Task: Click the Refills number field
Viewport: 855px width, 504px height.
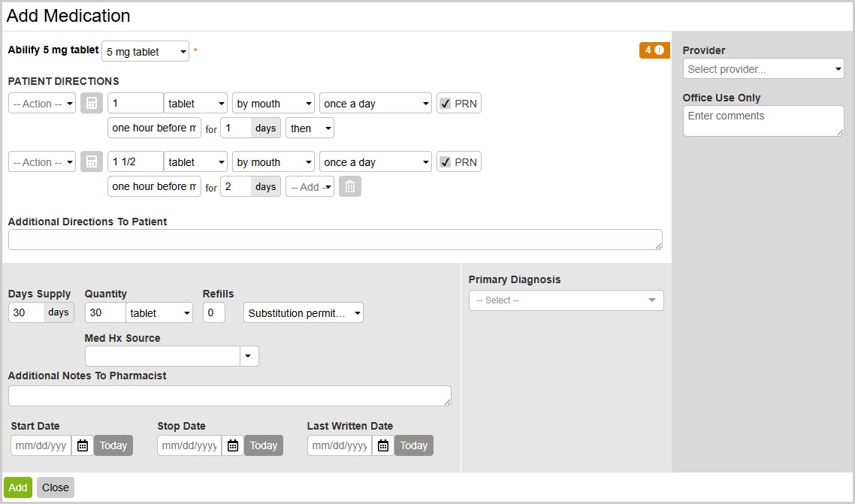Action: click(213, 312)
